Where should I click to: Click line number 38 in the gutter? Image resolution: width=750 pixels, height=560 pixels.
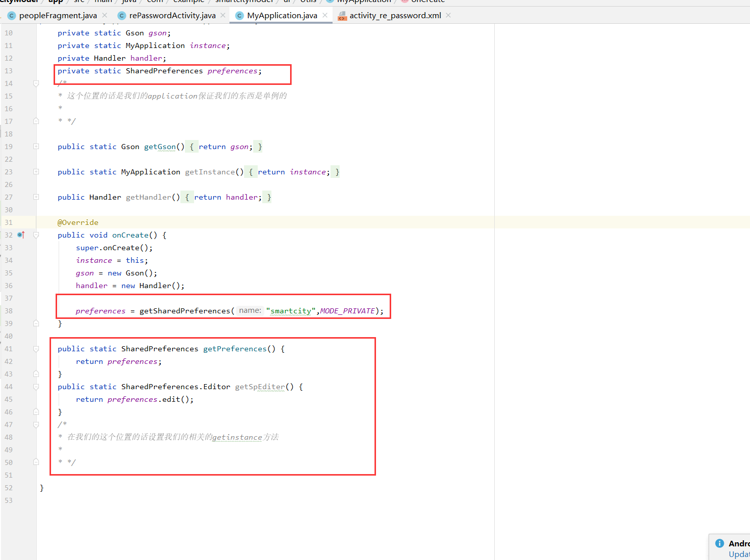click(x=9, y=310)
